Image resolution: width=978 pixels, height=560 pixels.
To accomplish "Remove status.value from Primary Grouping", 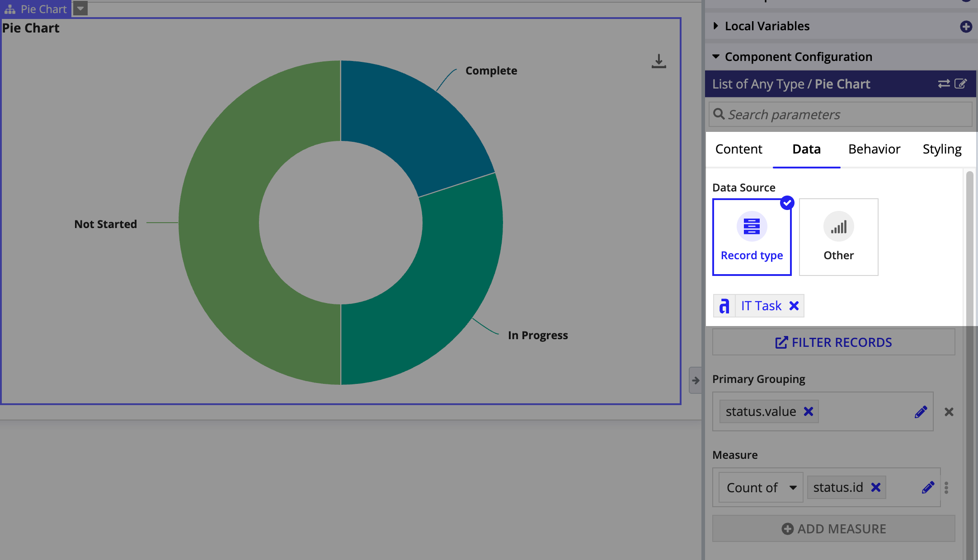I will tap(809, 411).
